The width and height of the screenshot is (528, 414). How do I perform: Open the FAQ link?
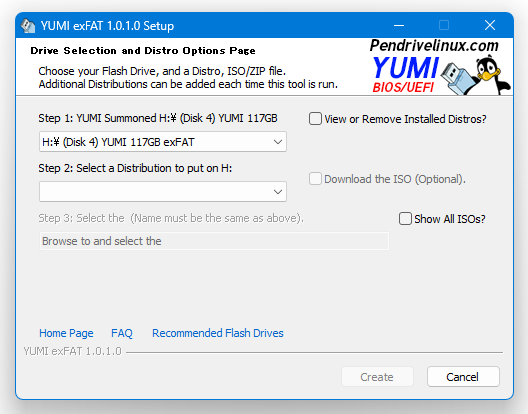(x=122, y=333)
